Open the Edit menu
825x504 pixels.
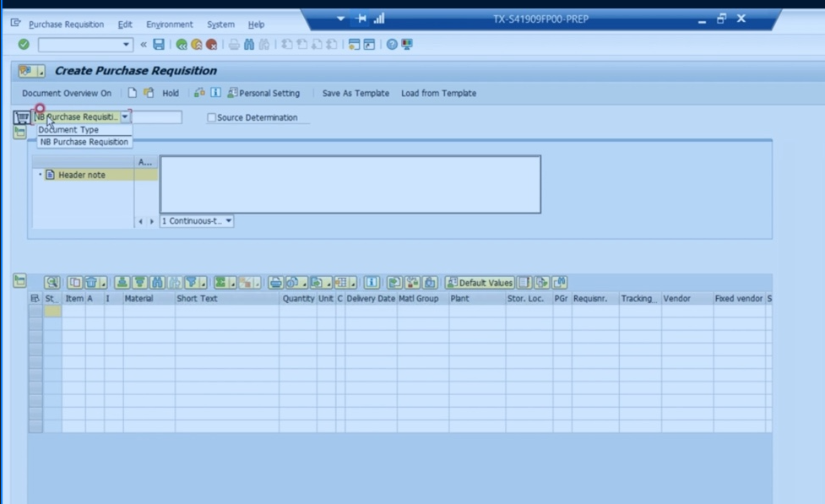tap(125, 24)
